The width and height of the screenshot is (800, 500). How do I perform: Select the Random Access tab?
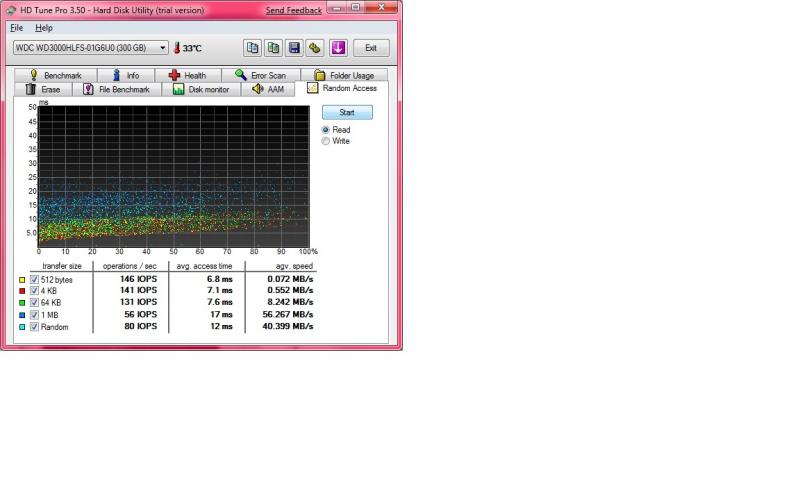tap(342, 88)
